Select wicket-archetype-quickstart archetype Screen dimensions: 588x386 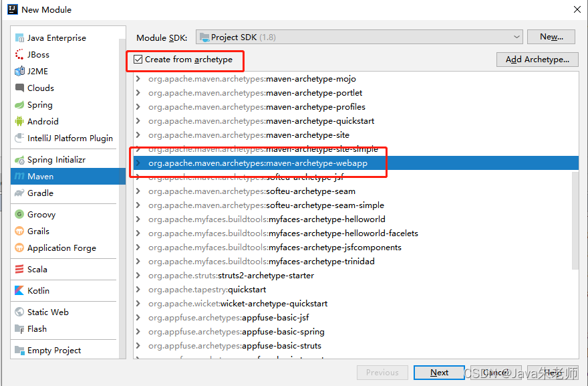pos(356,304)
